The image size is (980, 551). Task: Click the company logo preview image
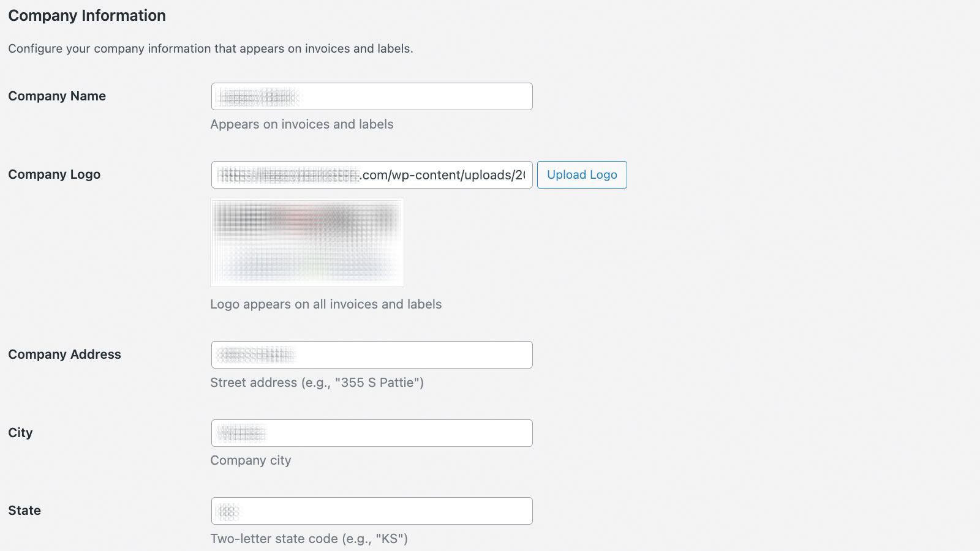307,242
